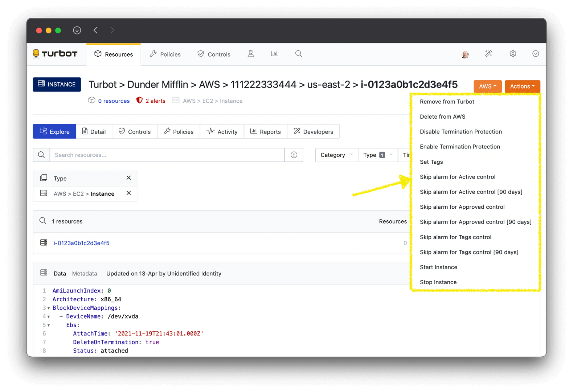This screenshot has height=392, width=573.
Task: Collapse the Ebs block on line 5
Action: pos(49,325)
